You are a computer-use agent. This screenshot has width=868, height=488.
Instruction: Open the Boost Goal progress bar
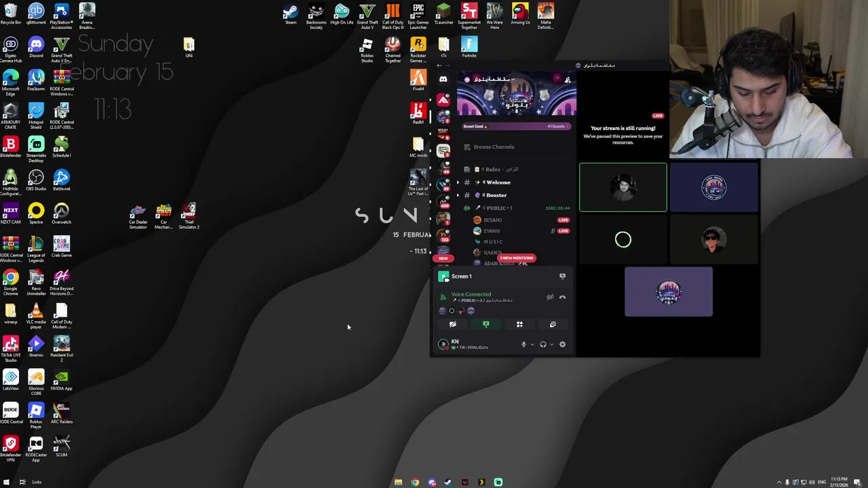(x=517, y=126)
